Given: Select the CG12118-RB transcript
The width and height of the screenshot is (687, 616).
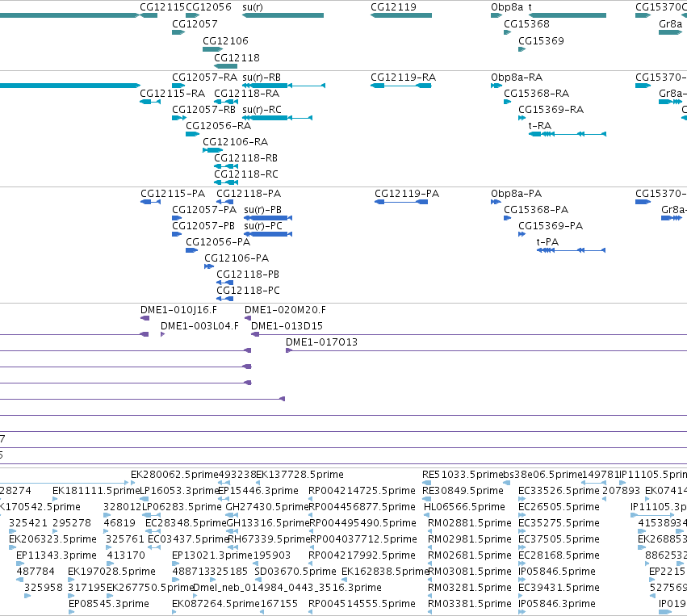Looking at the screenshot, I should [x=226, y=166].
